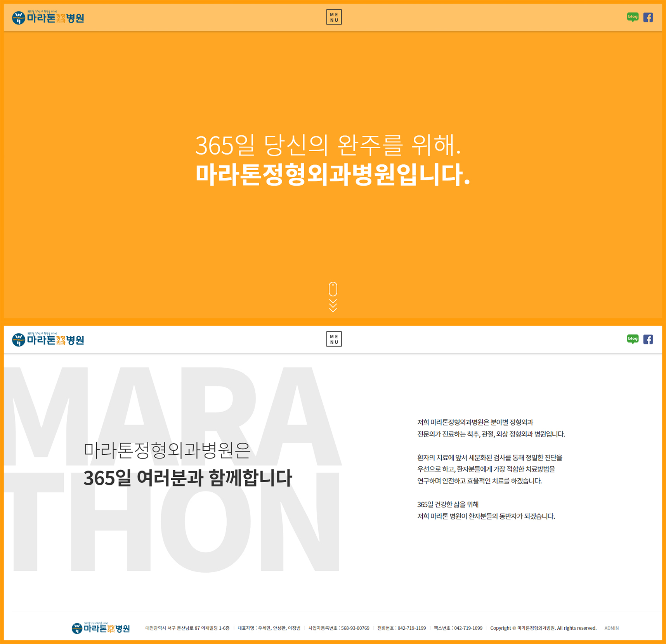Click the hospital logo in the orange header
The height and width of the screenshot is (644, 666).
[48, 18]
